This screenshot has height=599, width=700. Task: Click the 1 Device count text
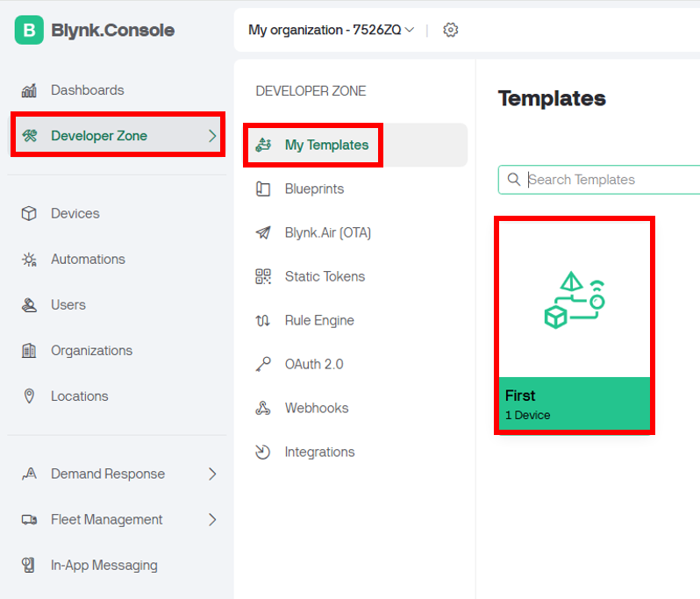528,415
